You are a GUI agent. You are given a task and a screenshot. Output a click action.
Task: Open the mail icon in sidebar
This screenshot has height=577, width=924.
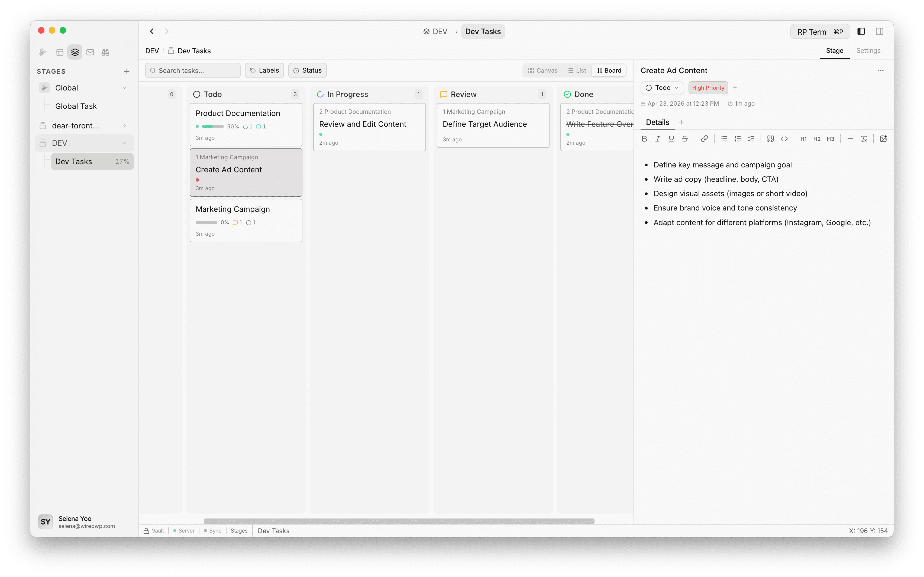click(x=90, y=52)
